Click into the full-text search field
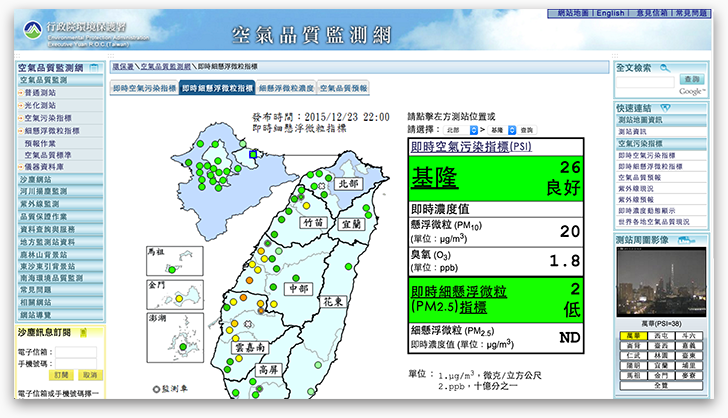Viewport: 728px width, 418px height. [x=645, y=82]
